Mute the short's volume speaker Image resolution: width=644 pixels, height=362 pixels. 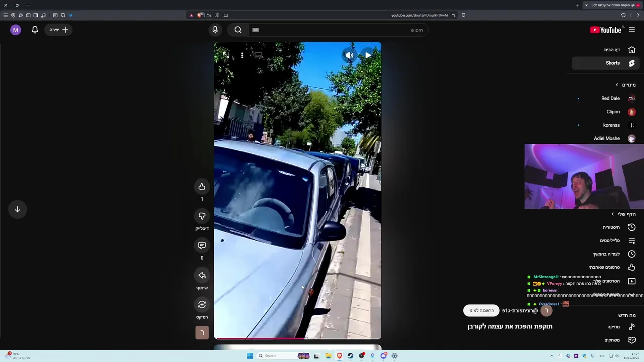[x=349, y=55]
